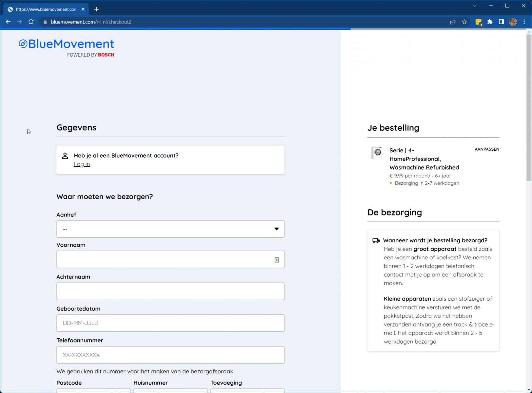Image resolution: width=532 pixels, height=393 pixels.
Task: Click the delivery truck icon
Action: tap(376, 241)
